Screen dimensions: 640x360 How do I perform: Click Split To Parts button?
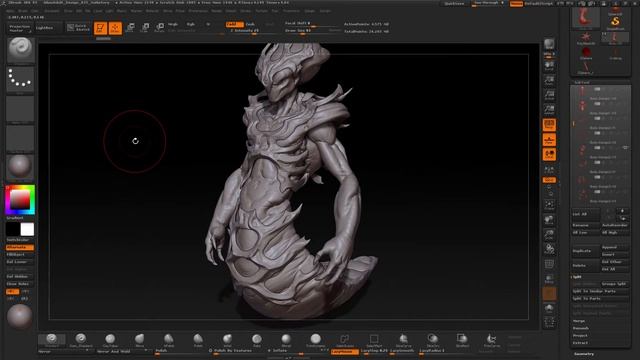[x=600, y=298]
